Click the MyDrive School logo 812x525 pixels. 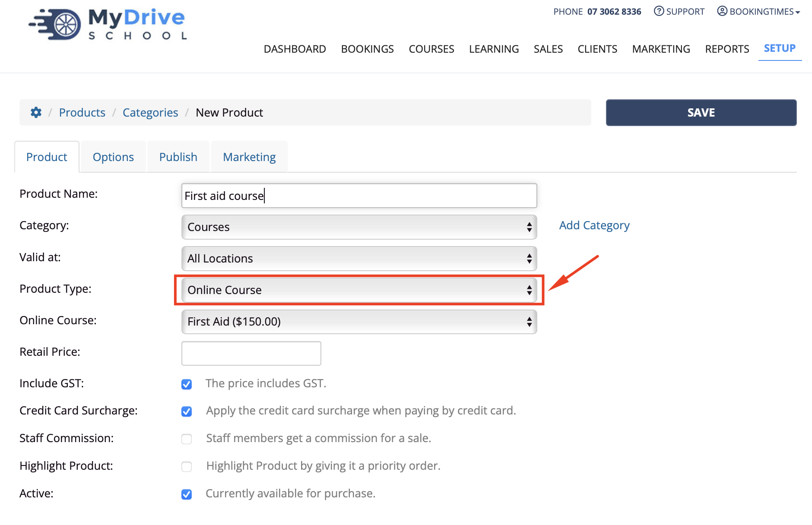pyautogui.click(x=108, y=24)
